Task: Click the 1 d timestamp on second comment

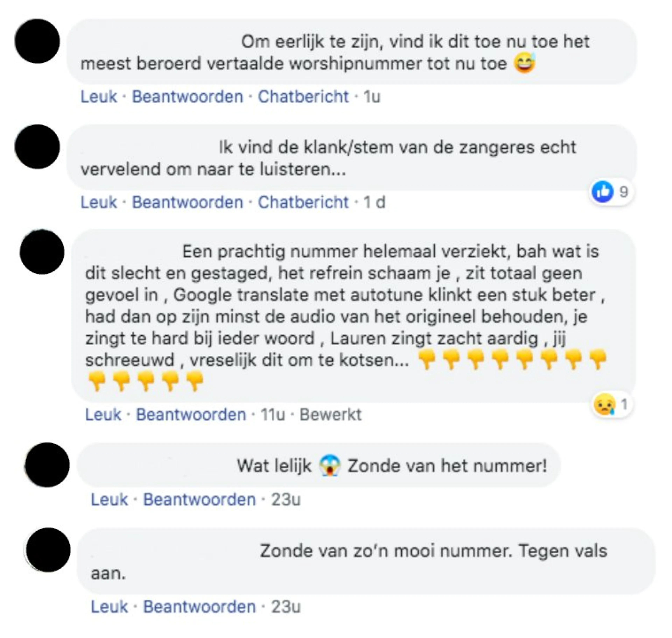Action: (374, 202)
